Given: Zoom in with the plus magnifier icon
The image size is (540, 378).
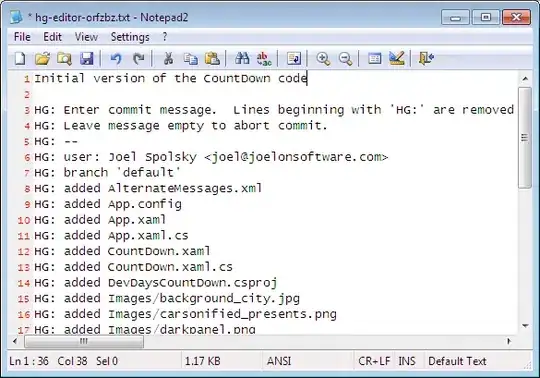Looking at the screenshot, I should click(323, 59).
